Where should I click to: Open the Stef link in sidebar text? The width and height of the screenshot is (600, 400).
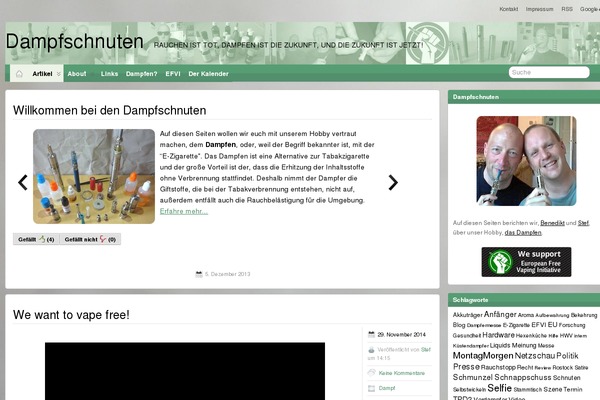coord(583,223)
